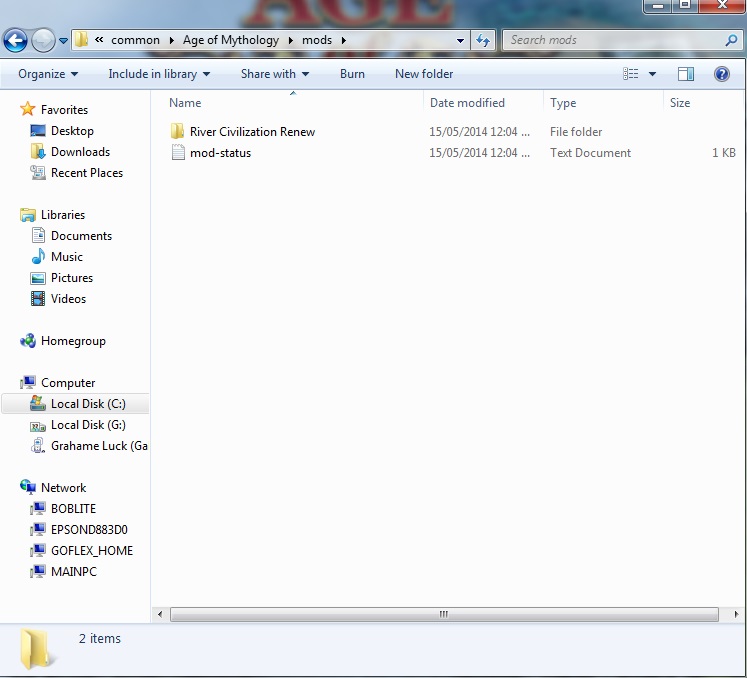Open the recent pages dropdown arrow
Image resolution: width=747 pixels, height=678 pixels.
pyautogui.click(x=63, y=41)
